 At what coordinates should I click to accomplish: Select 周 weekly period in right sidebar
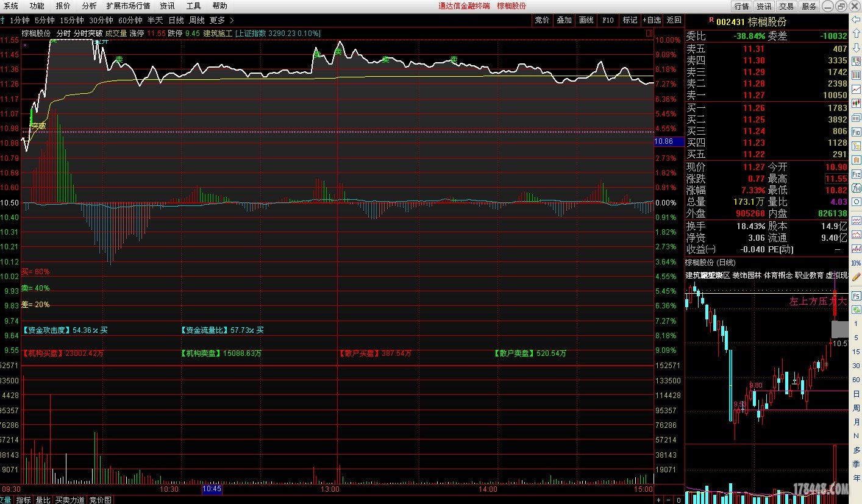click(857, 408)
